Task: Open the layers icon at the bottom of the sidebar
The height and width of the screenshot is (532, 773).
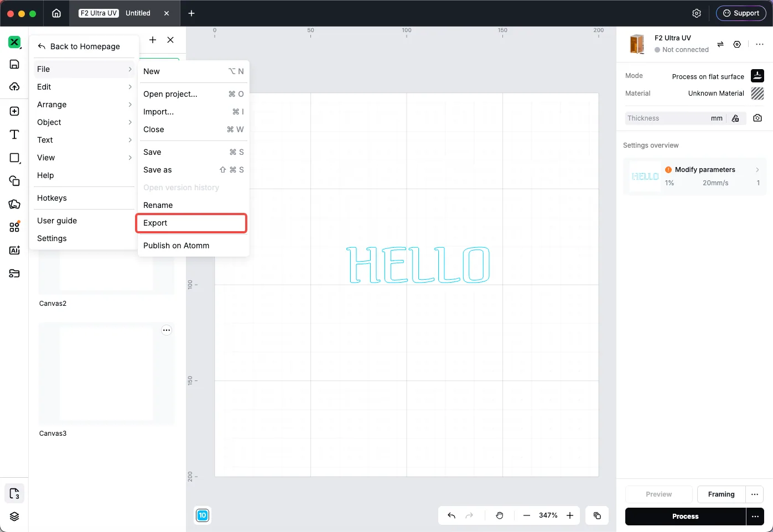Action: pos(14,517)
